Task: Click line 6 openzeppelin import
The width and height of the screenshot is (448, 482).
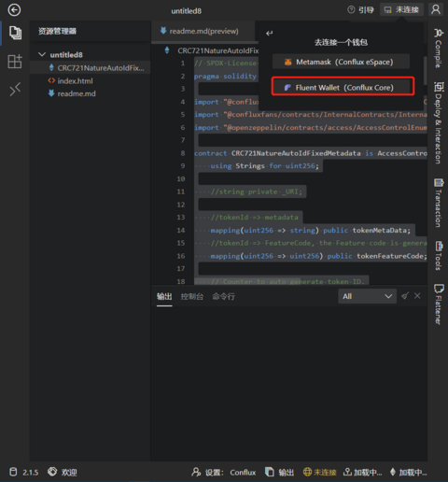Action: [x=311, y=128]
